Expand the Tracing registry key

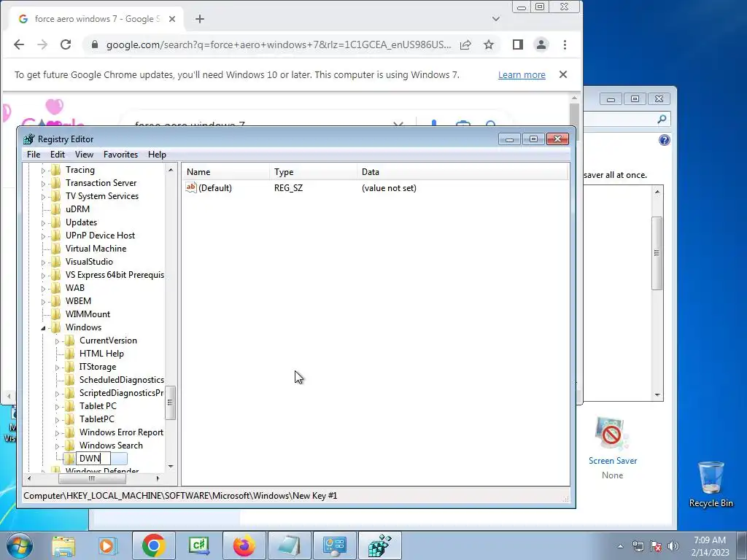pos(43,171)
